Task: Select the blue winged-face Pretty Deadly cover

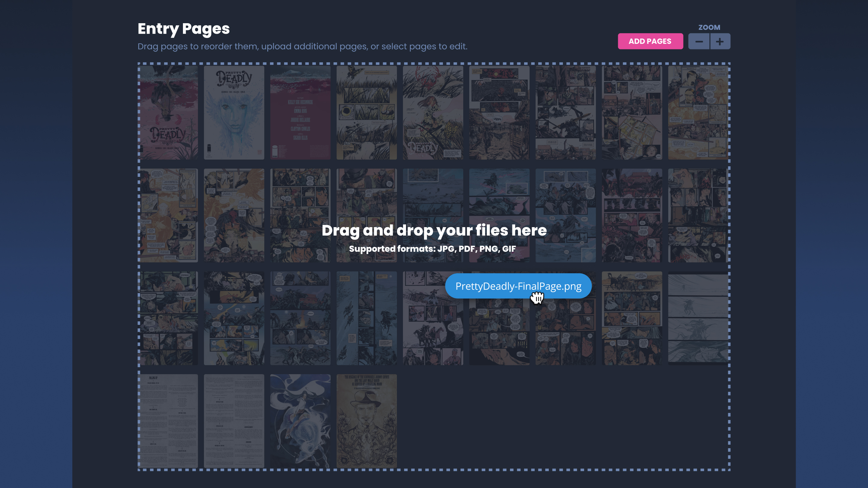Action: point(234,112)
